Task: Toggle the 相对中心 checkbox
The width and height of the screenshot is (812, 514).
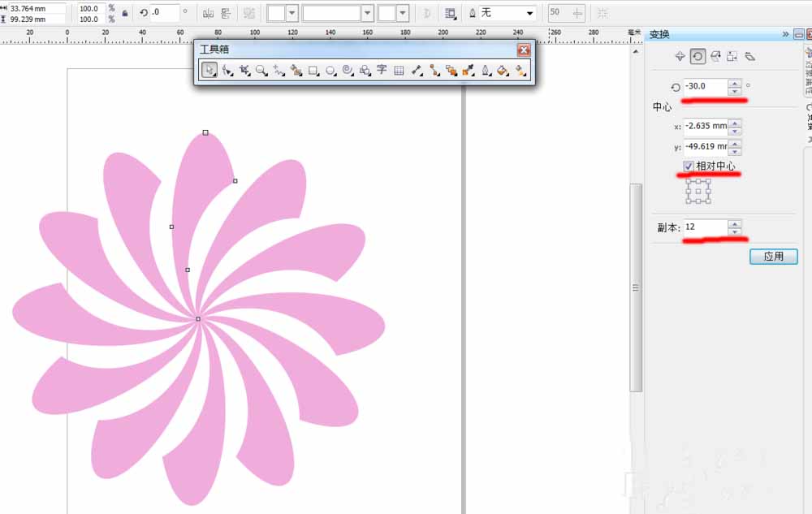Action: [688, 166]
